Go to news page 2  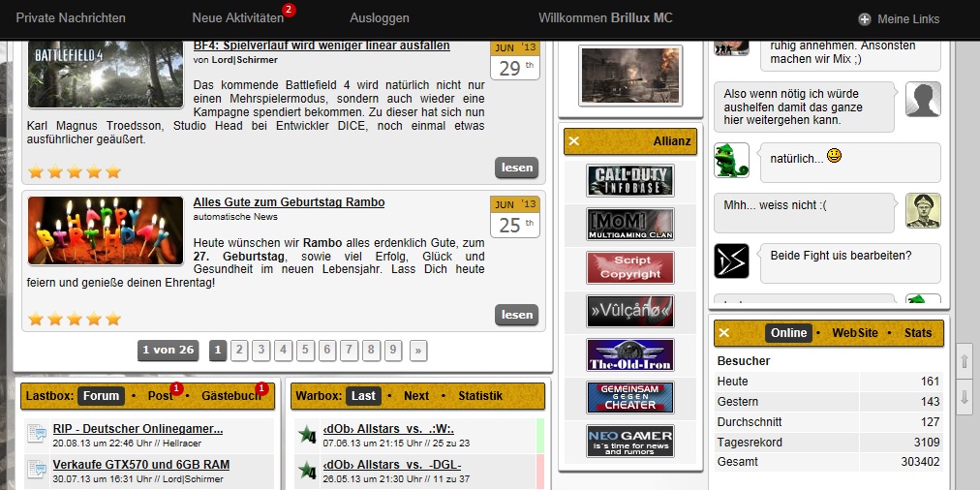point(239,350)
